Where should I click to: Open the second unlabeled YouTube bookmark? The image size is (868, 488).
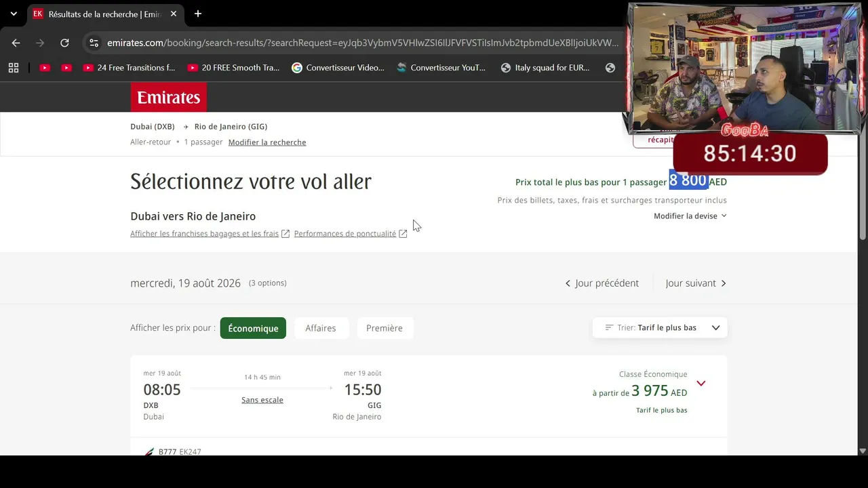[66, 68]
